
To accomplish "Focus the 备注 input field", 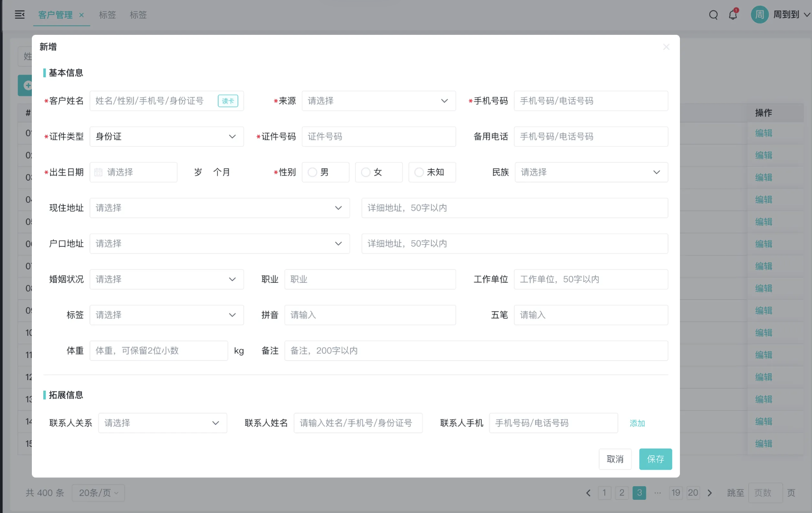I will (x=476, y=350).
